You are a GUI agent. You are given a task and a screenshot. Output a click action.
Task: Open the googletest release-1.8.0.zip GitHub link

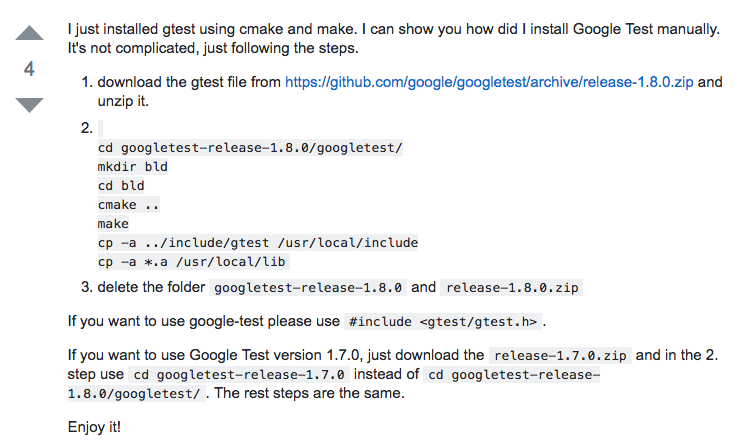coord(489,82)
